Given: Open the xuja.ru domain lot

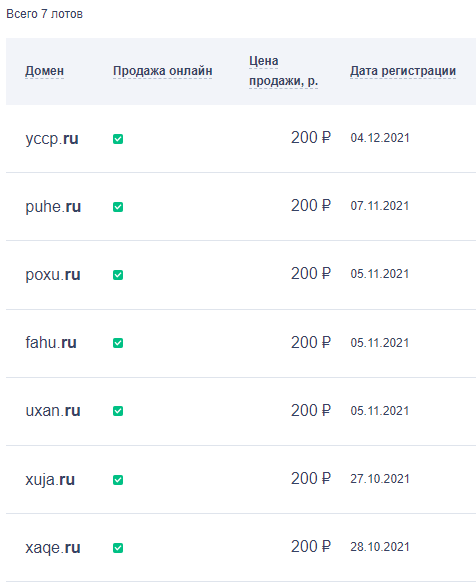Looking at the screenshot, I should 50,479.
